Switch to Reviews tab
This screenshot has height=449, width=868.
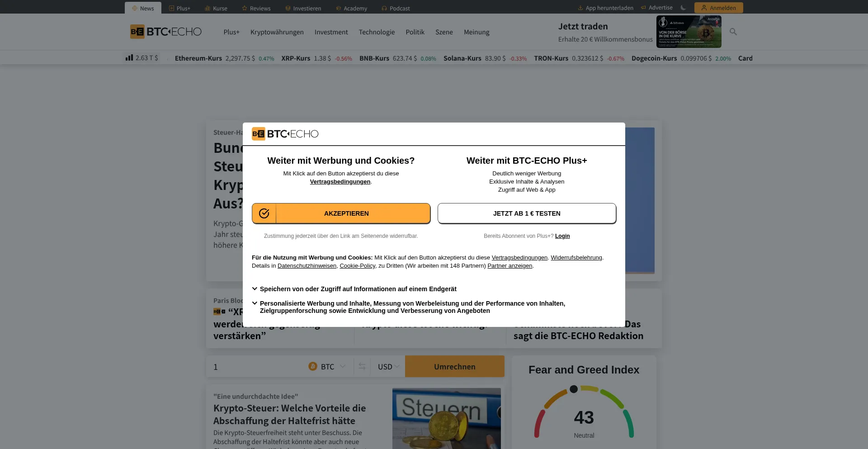(x=256, y=8)
